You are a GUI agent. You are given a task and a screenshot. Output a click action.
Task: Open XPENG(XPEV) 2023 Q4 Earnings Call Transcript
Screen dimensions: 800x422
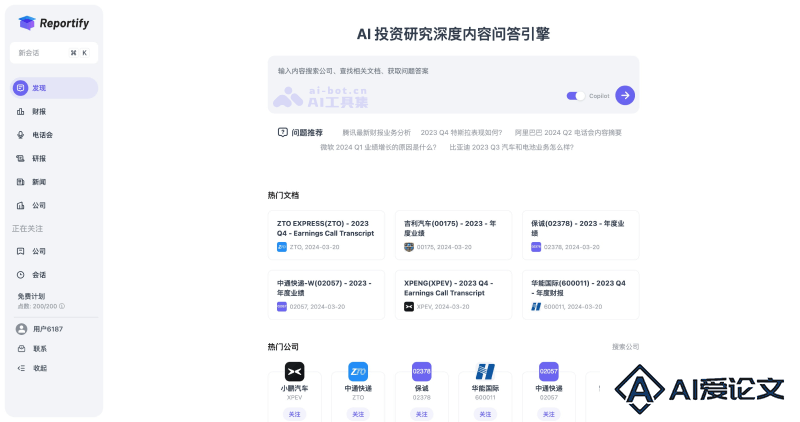(x=453, y=295)
